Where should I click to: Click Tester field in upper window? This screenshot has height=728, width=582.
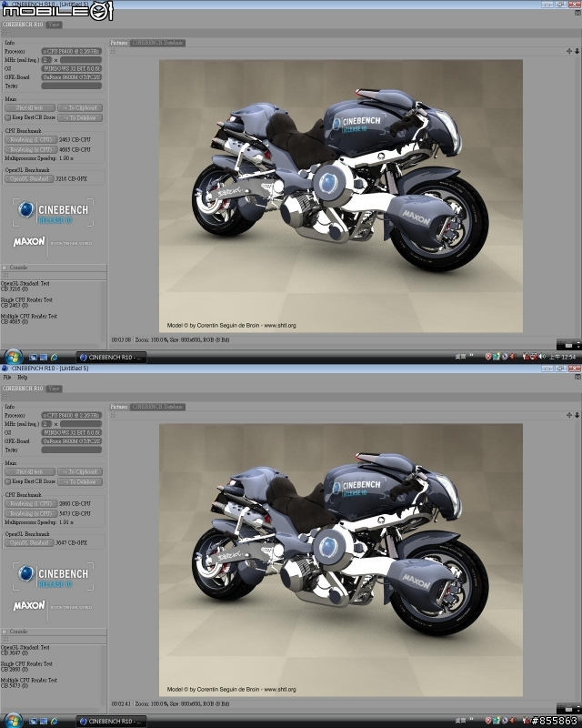click(x=72, y=86)
